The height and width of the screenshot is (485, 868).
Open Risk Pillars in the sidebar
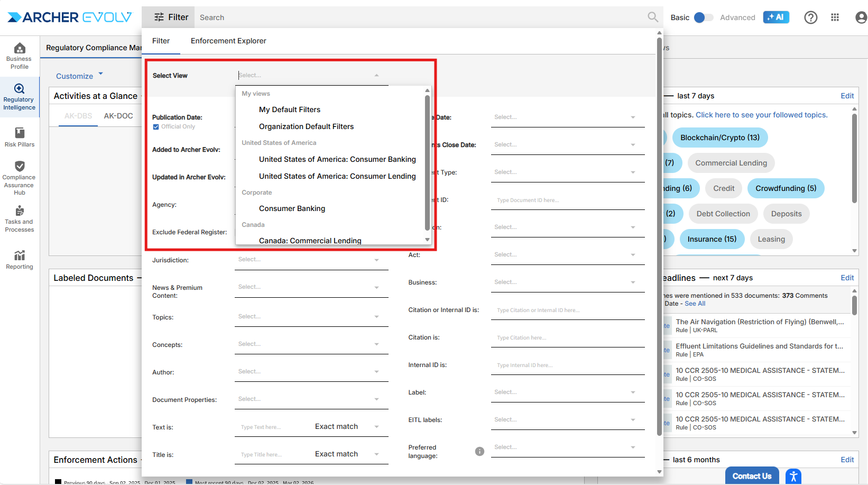[x=20, y=137]
